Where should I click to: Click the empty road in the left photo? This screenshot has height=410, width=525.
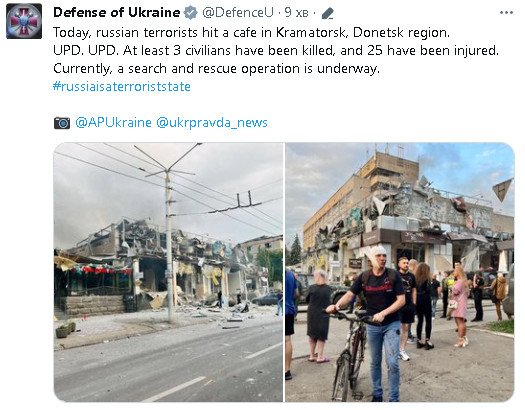pos(168,363)
